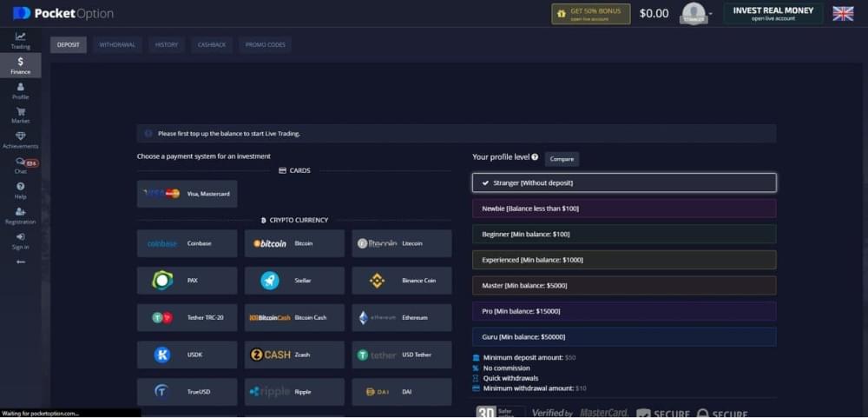This screenshot has height=418, width=868.
Task: Click No commission text
Action: pyautogui.click(x=507, y=368)
